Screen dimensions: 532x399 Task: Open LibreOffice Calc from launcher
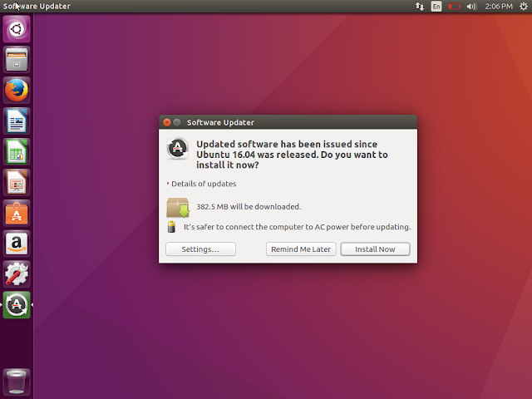[17, 151]
